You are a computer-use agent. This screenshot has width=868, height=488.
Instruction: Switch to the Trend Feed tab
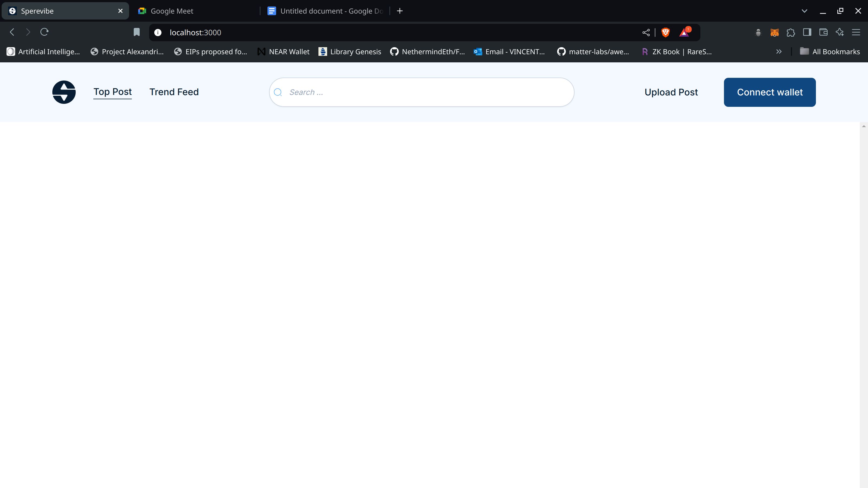(x=174, y=92)
